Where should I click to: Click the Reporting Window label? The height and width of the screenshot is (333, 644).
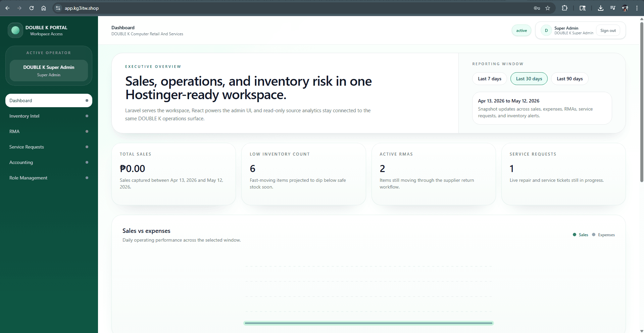(498, 64)
